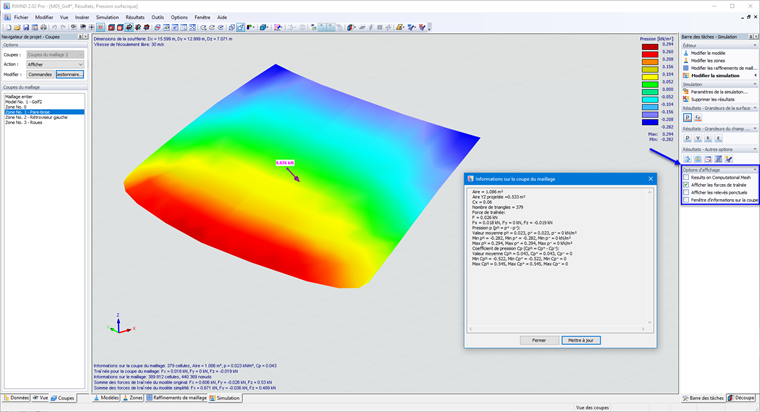Click last checkmark icon under Autres options
Screen dimensions: 760x412
click(x=729, y=159)
